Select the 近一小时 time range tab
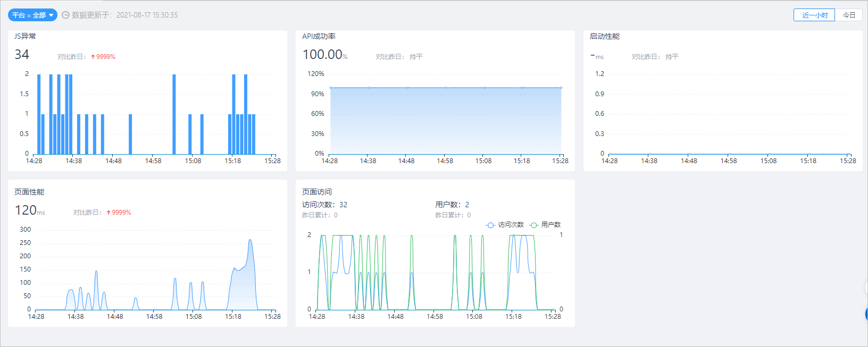 point(814,15)
